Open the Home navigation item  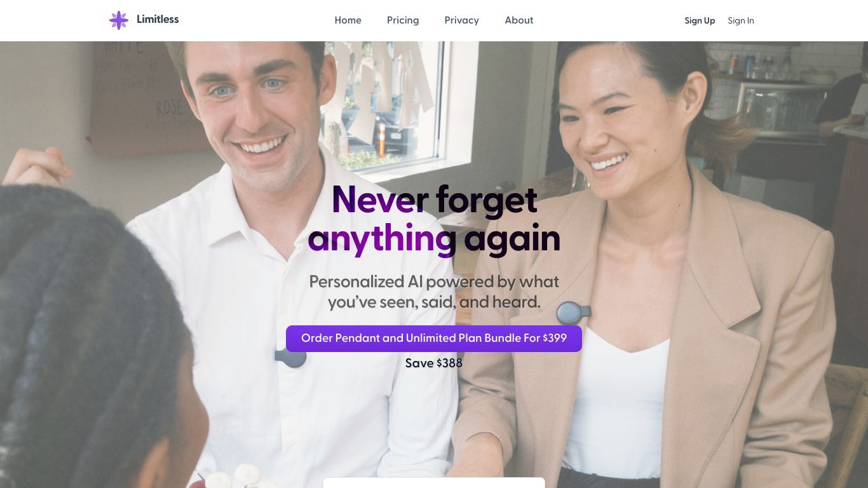348,20
